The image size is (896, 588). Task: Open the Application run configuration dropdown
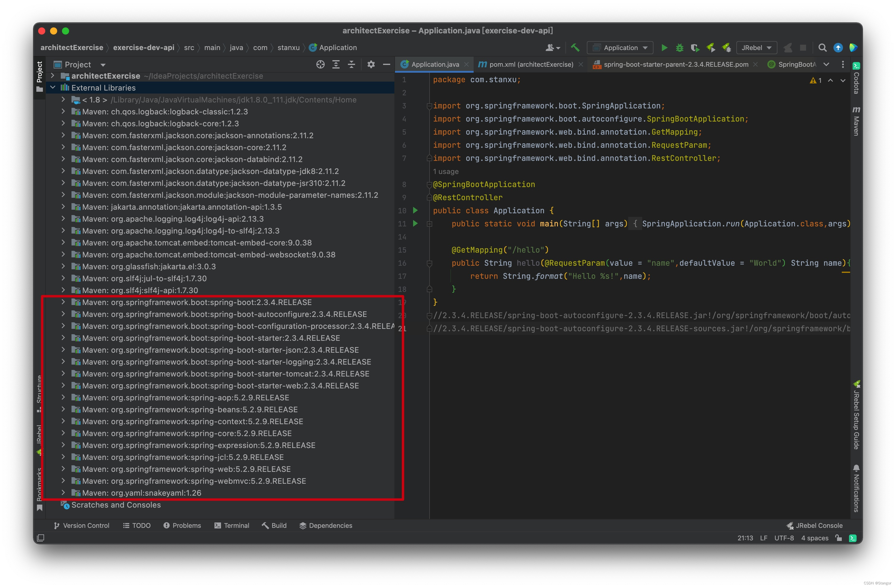pyautogui.click(x=620, y=48)
